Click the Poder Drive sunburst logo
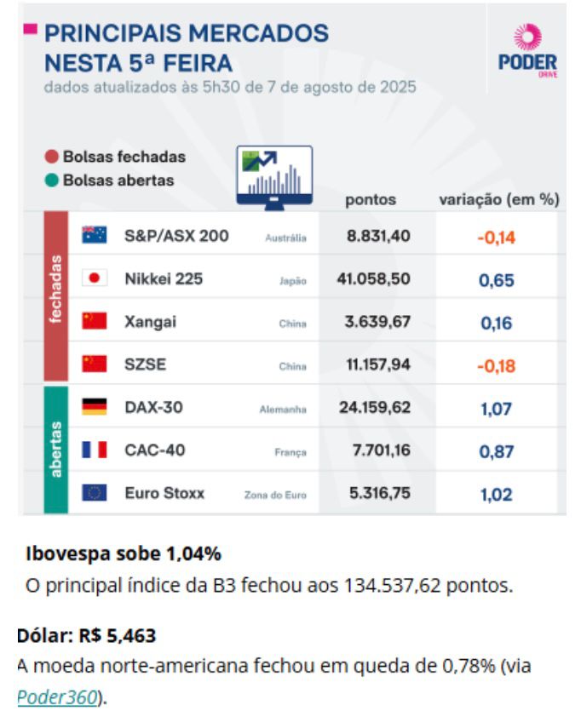 (x=527, y=37)
